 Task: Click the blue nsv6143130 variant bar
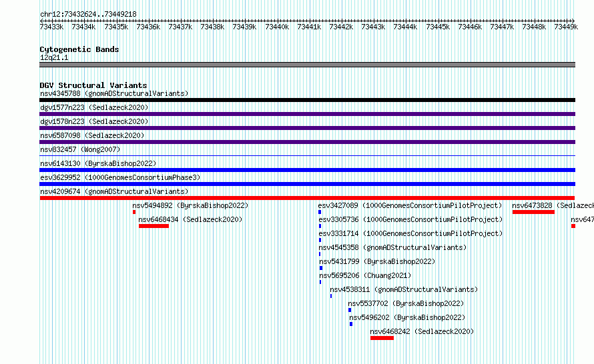(x=307, y=170)
